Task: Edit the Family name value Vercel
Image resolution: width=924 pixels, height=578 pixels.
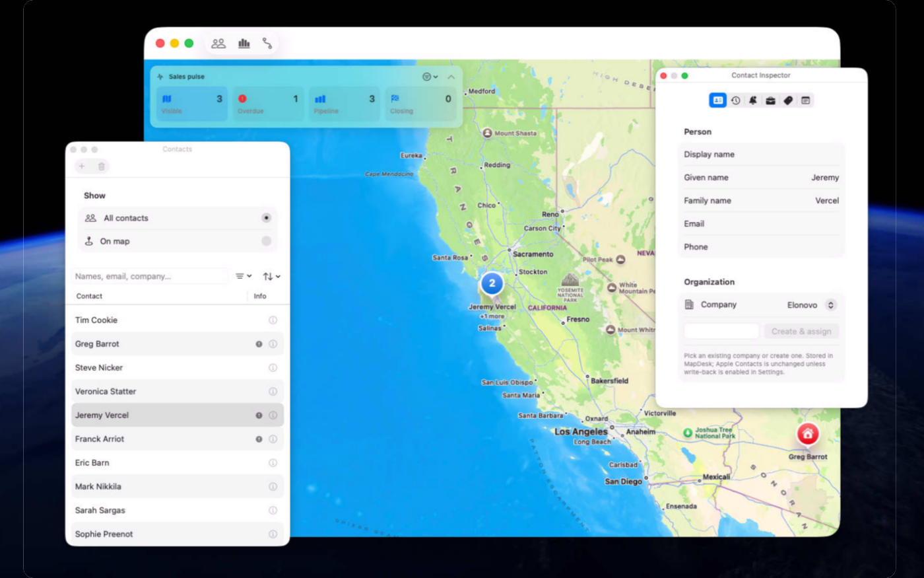Action: tap(827, 201)
